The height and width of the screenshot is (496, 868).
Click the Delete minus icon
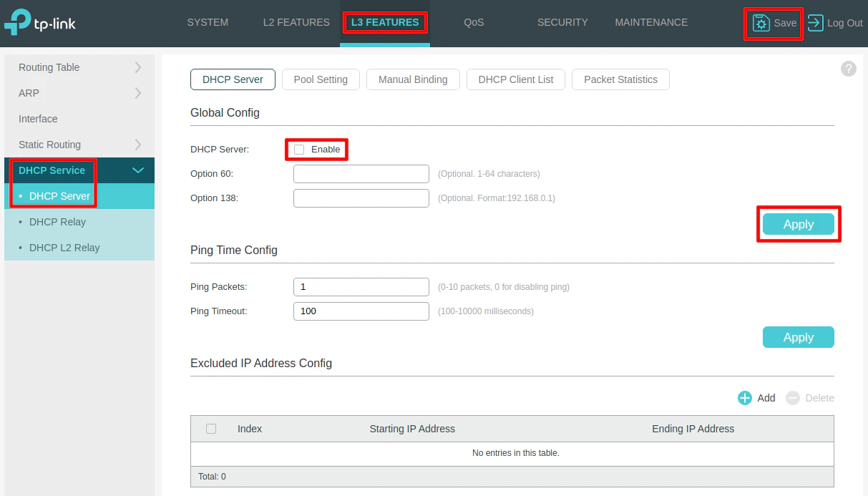792,398
